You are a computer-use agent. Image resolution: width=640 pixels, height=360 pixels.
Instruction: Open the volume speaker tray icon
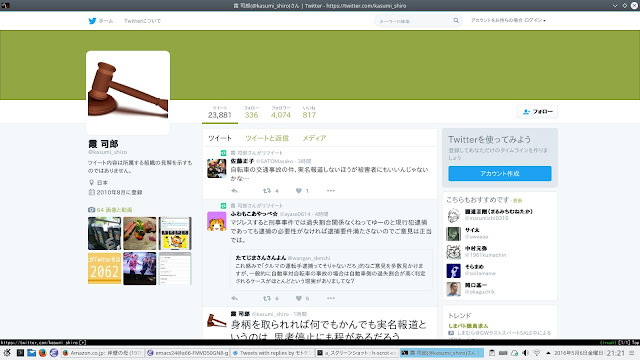pos(525,353)
